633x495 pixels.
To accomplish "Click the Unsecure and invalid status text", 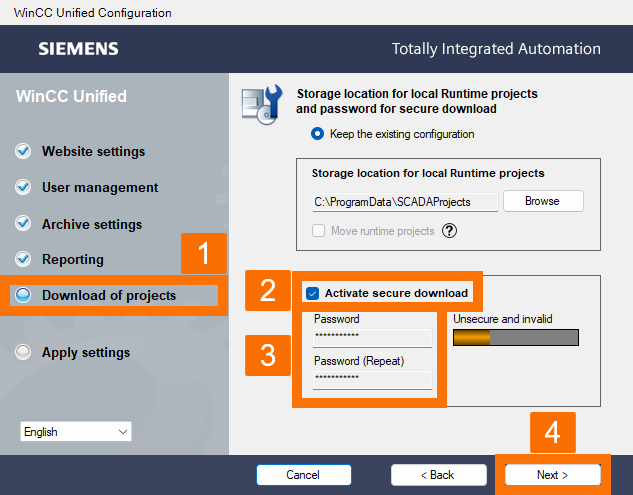I will click(503, 319).
